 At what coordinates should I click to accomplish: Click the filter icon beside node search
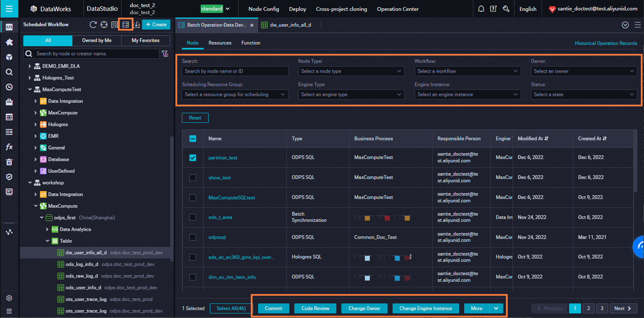(x=165, y=54)
